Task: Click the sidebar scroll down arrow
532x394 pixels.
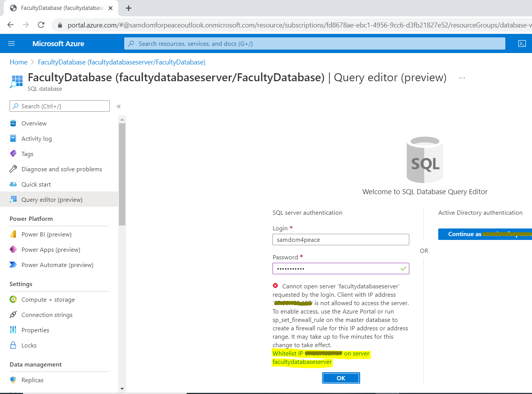Action: point(122,389)
